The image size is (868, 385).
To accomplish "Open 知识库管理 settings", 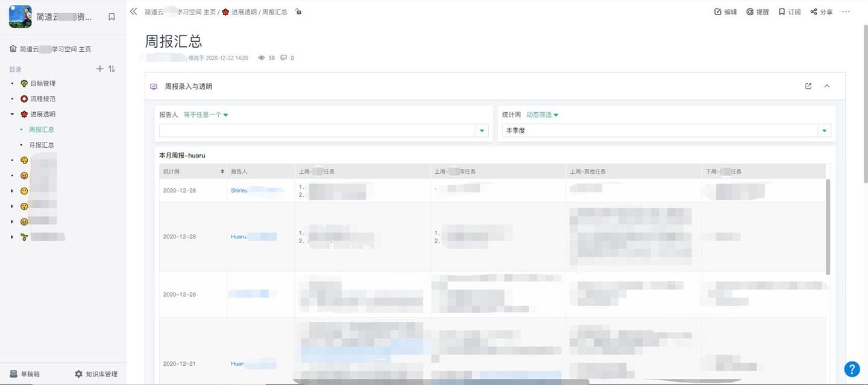I will tap(96, 374).
